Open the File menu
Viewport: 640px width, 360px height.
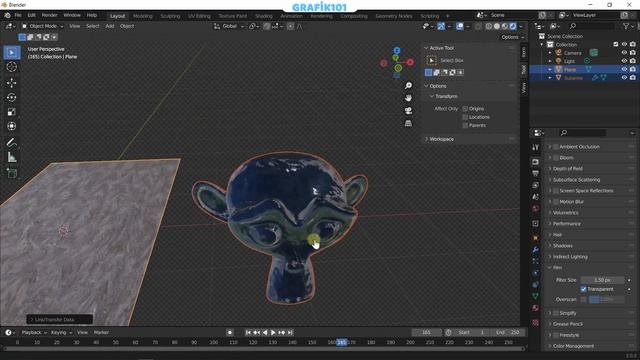[x=18, y=15]
